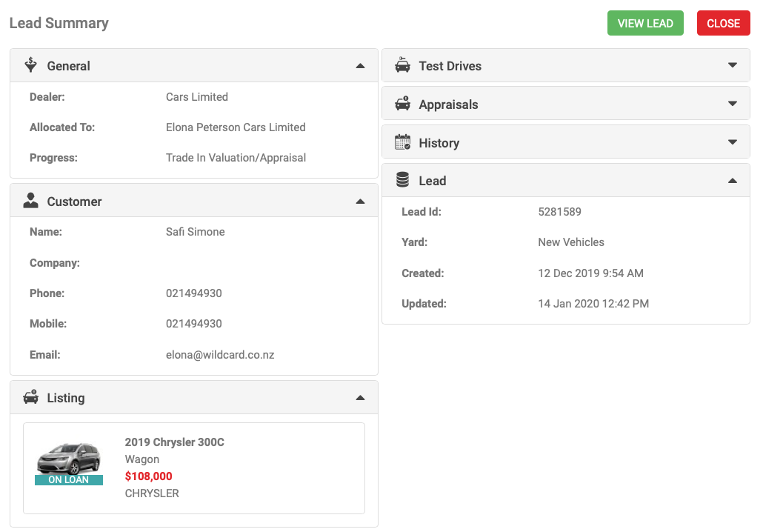Click the Lead Id: label
Viewport: 763px width, 532px height.
point(422,212)
